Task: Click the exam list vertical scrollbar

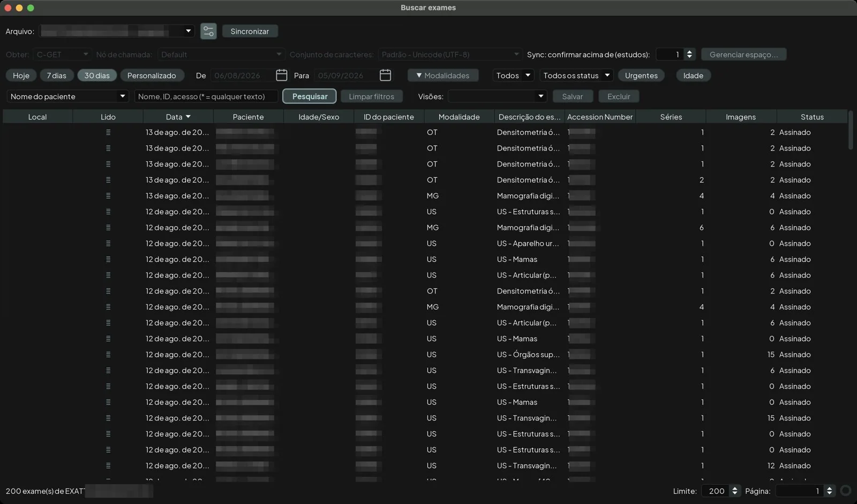Action: pos(851,131)
